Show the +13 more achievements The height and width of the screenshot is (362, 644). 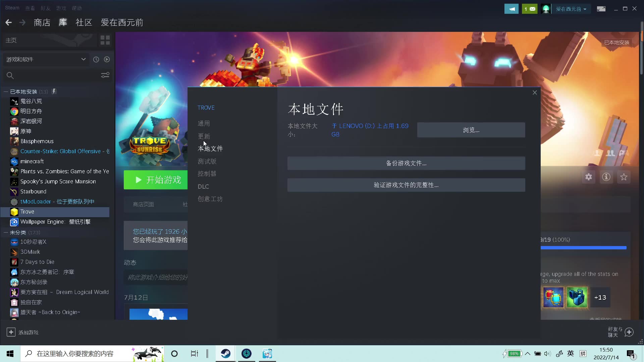tap(600, 297)
